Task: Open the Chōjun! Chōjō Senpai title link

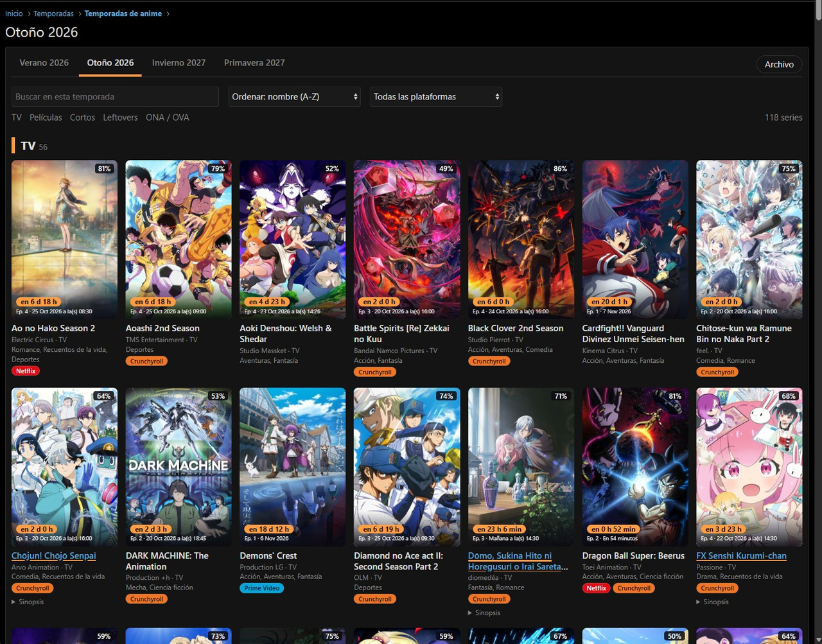Action: pyautogui.click(x=54, y=556)
